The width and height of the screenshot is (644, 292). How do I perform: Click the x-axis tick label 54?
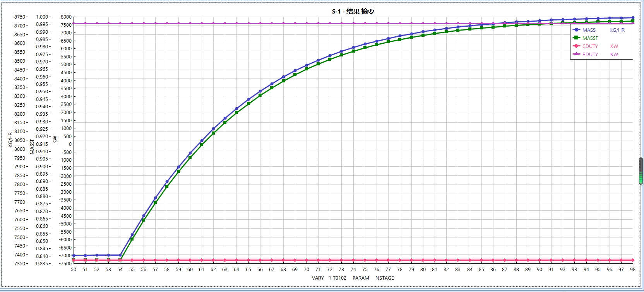120,269
